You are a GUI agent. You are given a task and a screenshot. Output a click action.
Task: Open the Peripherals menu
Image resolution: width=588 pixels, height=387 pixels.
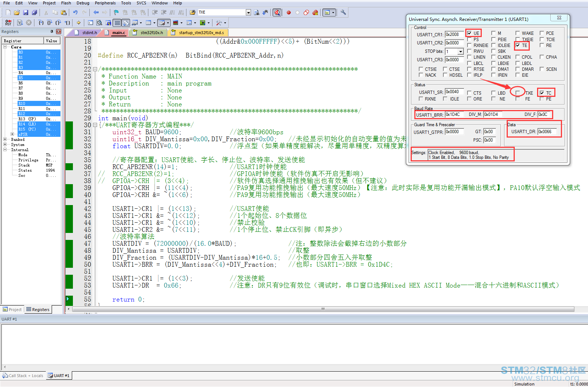point(105,3)
